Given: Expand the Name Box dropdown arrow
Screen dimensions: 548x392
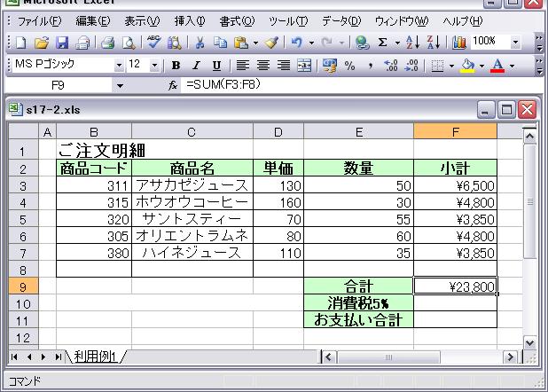Looking at the screenshot, I should [120, 86].
